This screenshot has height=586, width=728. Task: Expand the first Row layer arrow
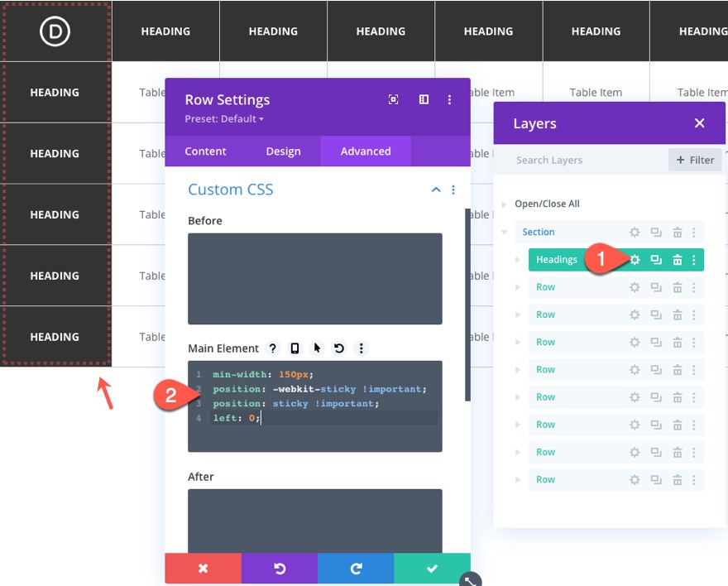point(518,287)
